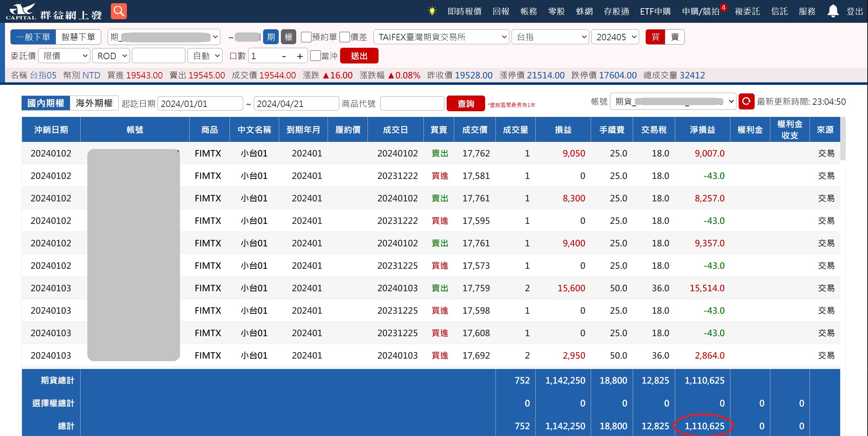
Task: Open the 存股通 menu
Action: (x=616, y=11)
